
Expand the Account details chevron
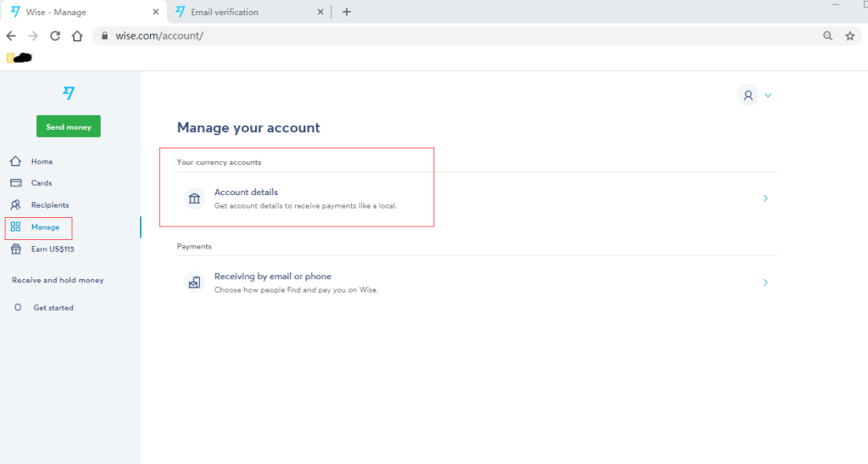point(765,198)
